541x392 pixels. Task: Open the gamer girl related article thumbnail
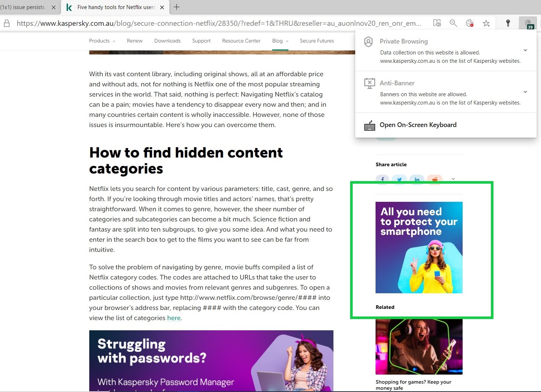419,347
